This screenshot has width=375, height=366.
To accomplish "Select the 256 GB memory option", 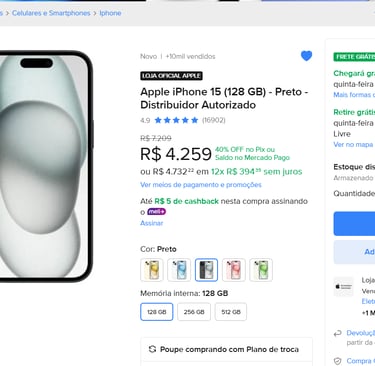I will pos(194,312).
